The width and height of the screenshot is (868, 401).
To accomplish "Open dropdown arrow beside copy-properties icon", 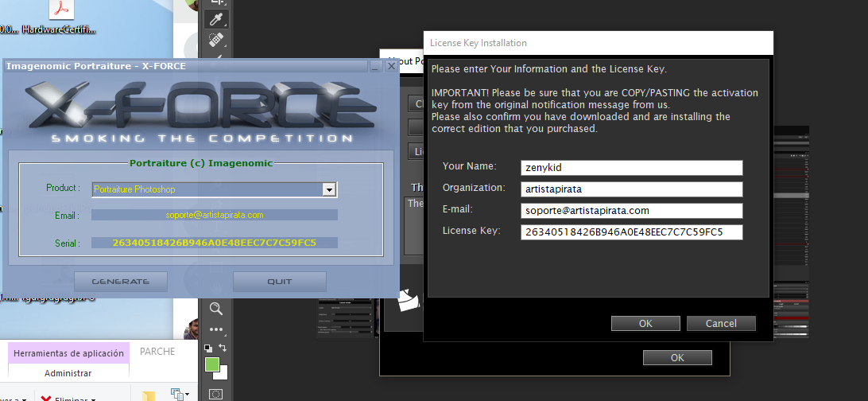I will click(x=187, y=395).
